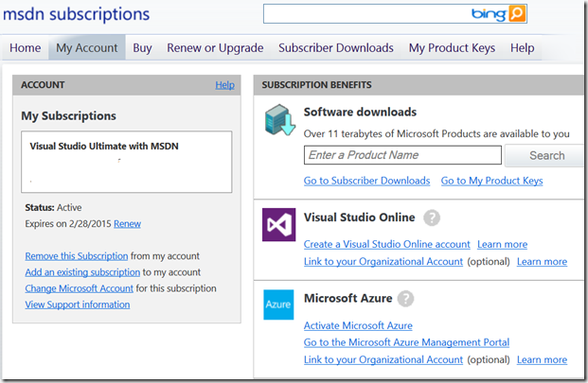Click the Enter a Product Name field
588x383 pixels.
pyautogui.click(x=402, y=155)
